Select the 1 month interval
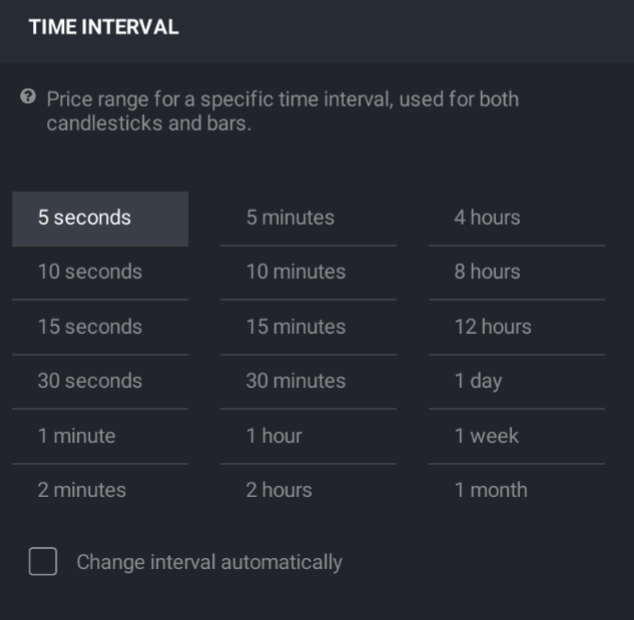The width and height of the screenshot is (634, 620). [x=517, y=491]
